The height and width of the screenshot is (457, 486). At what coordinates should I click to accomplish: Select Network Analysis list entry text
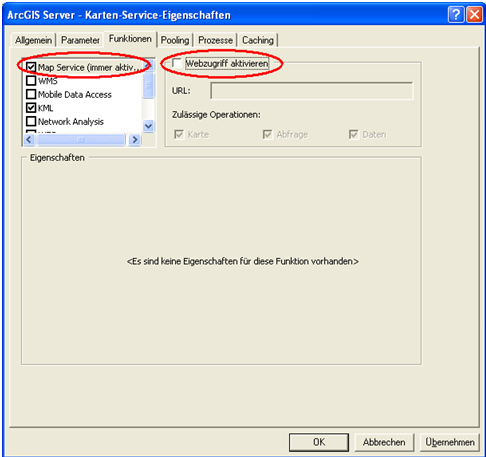click(71, 121)
